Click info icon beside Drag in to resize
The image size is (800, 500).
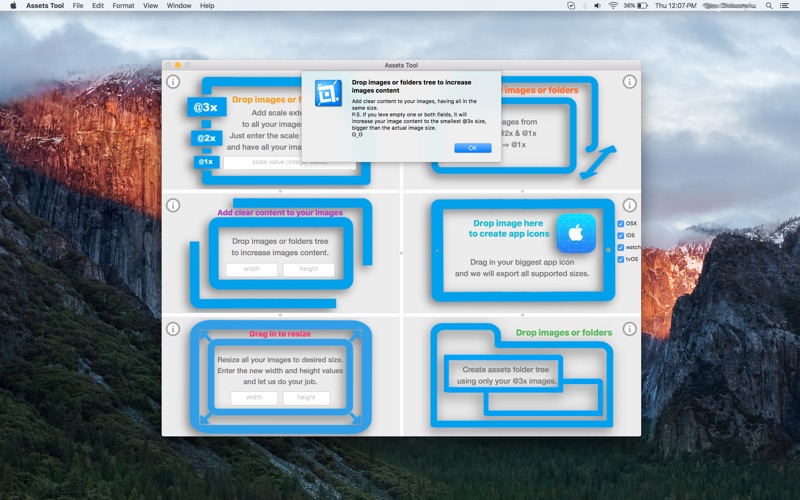[x=173, y=329]
